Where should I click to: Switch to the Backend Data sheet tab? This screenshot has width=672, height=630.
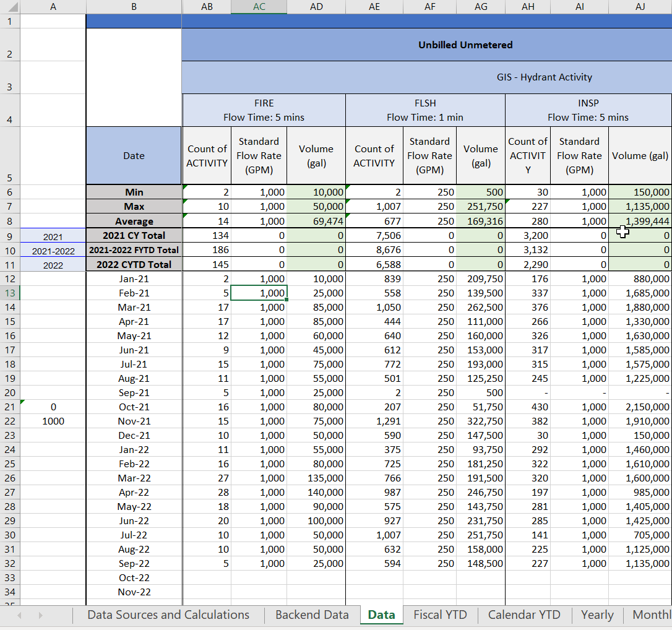[x=312, y=615]
